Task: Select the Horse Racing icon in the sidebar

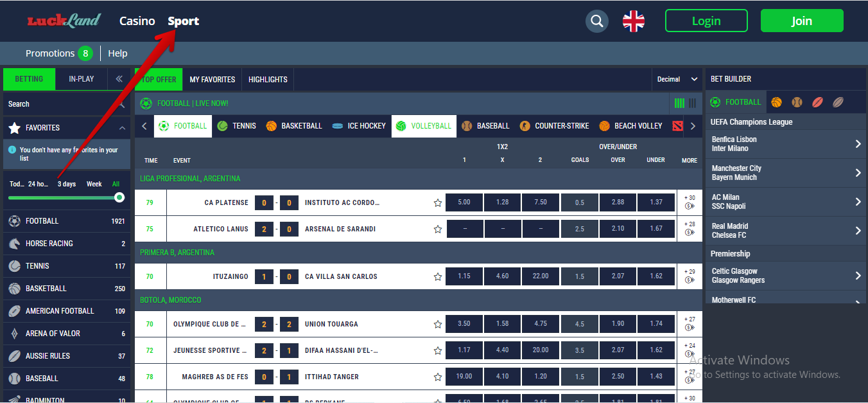Action: coord(14,244)
